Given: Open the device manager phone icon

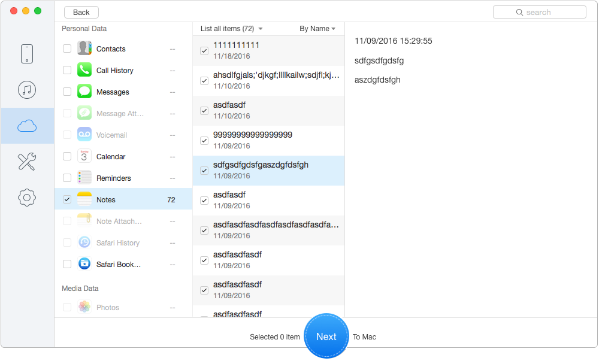Looking at the screenshot, I should (27, 54).
